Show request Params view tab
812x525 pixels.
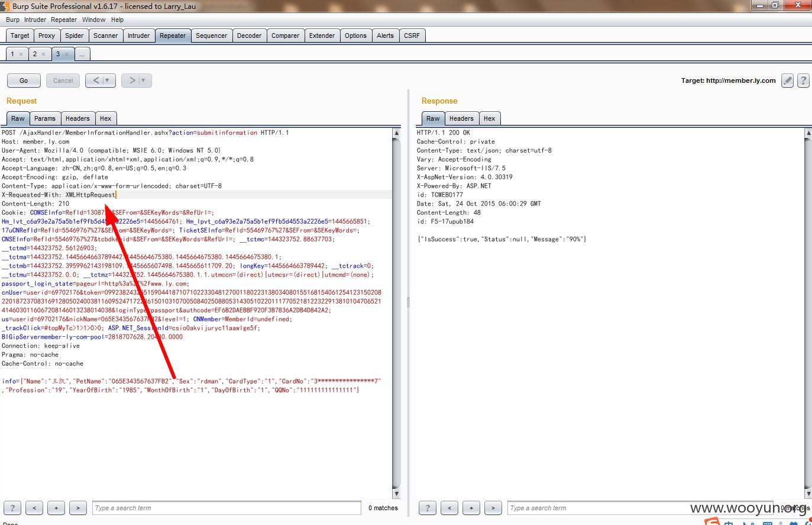pyautogui.click(x=44, y=118)
